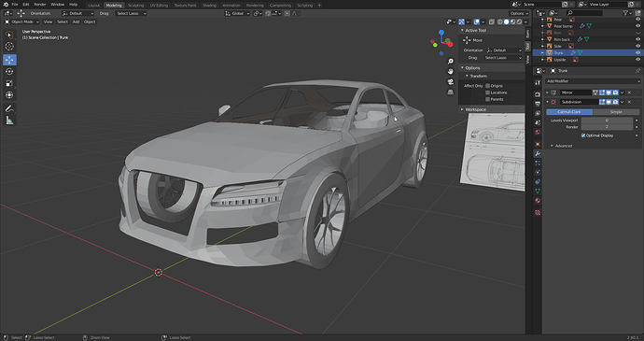Uncheck Optimal Display checkbox
This screenshot has height=341, width=644.
coord(583,135)
